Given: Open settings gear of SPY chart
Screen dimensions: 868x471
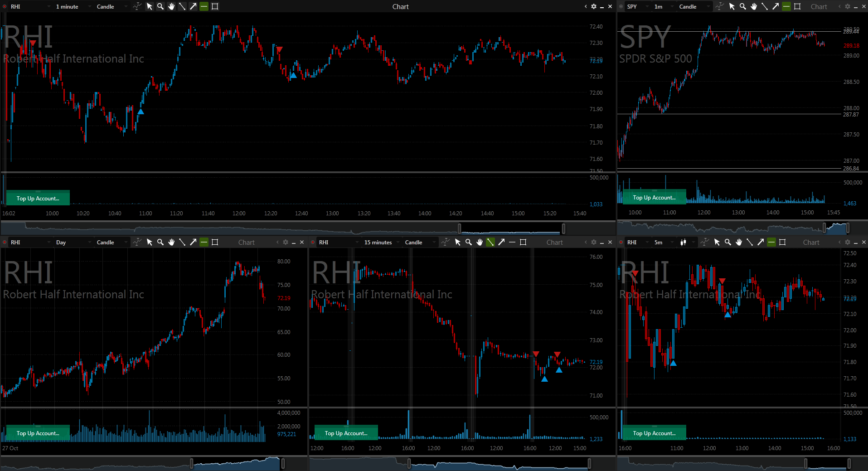Looking at the screenshot, I should [848, 6].
